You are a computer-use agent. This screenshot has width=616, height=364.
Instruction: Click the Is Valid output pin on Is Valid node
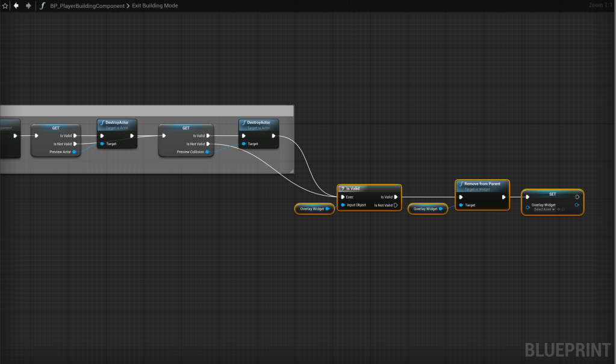pos(396,197)
